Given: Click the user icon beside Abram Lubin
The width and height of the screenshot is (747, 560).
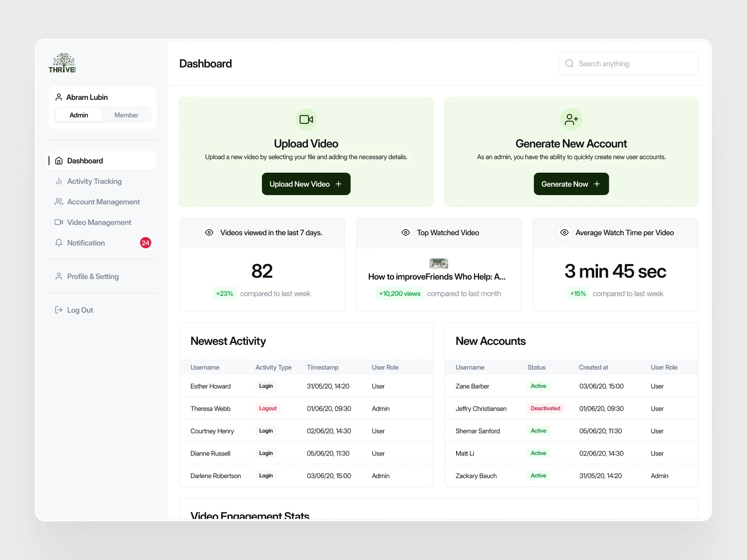Looking at the screenshot, I should (59, 97).
